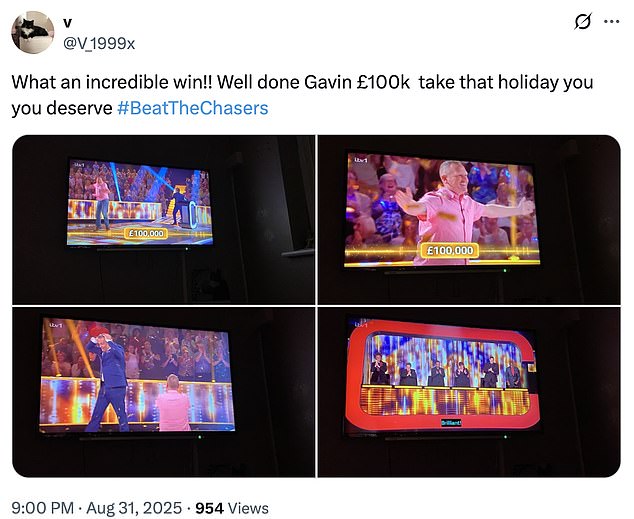Open top-left photo of studio wide shot

pyautogui.click(x=163, y=219)
